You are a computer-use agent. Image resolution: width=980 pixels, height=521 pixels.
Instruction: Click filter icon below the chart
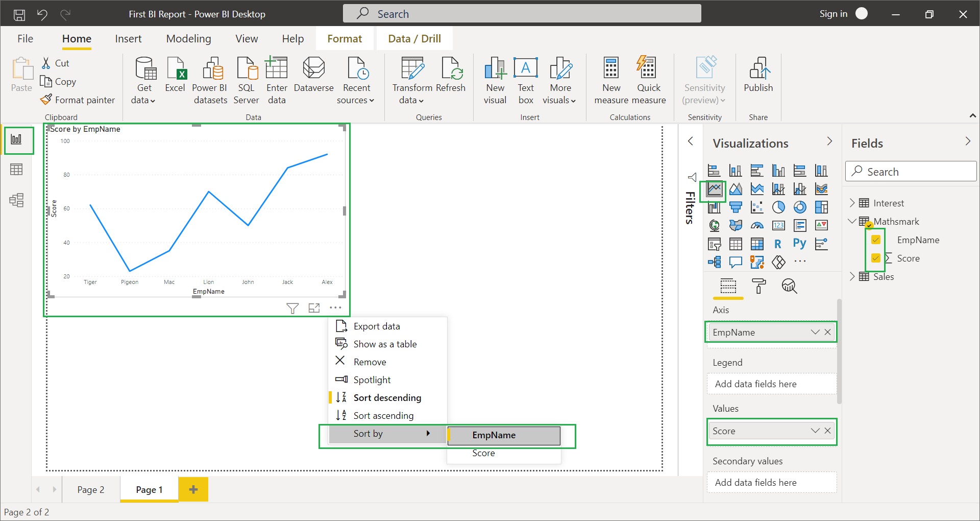(x=292, y=308)
